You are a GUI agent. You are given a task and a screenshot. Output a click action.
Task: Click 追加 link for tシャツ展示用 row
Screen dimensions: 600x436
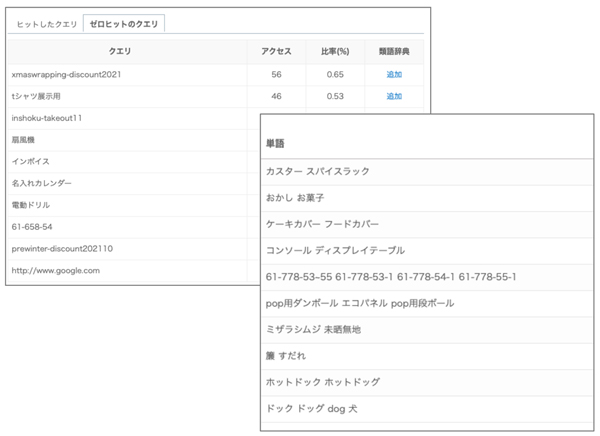click(x=394, y=96)
